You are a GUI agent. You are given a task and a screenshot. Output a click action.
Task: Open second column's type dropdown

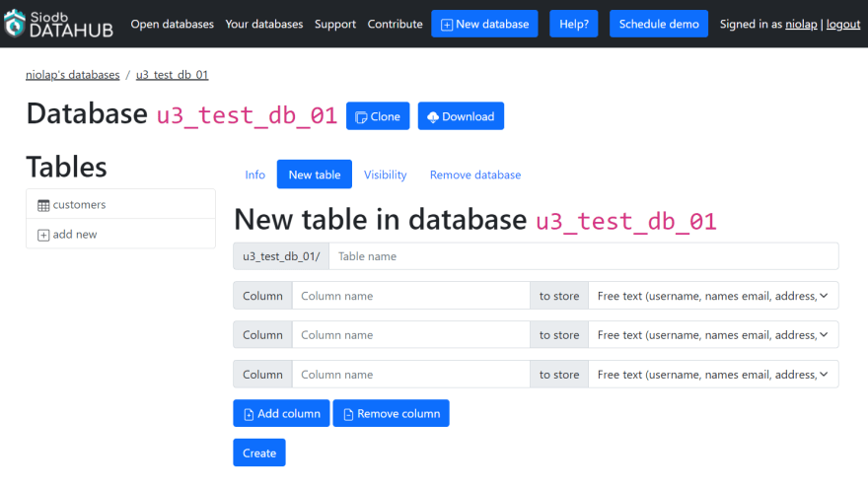[713, 335]
